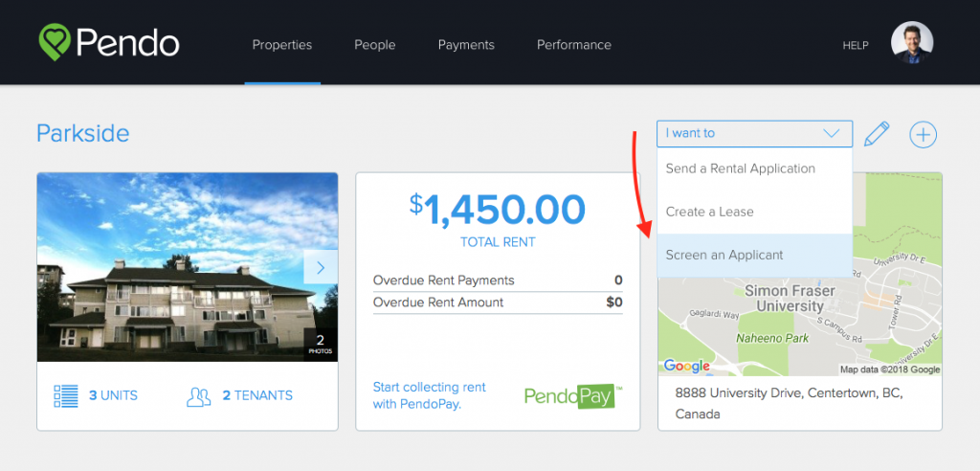Viewport: 980px width, 471px height.
Task: Click Start collecting rent with PendoPay link
Action: [430, 395]
